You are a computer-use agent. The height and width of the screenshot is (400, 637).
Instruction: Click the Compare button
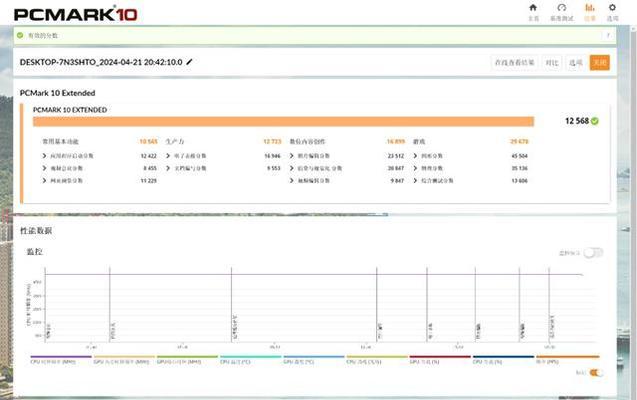click(x=552, y=63)
